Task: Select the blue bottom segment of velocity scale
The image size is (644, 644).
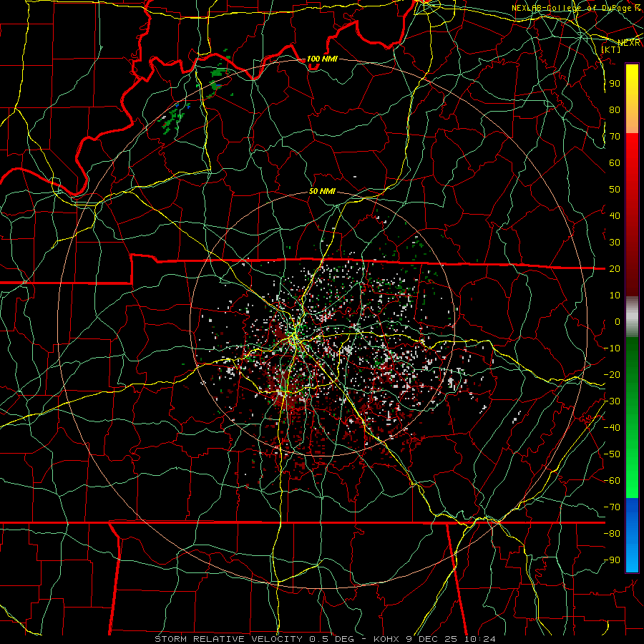Action: 632,535
